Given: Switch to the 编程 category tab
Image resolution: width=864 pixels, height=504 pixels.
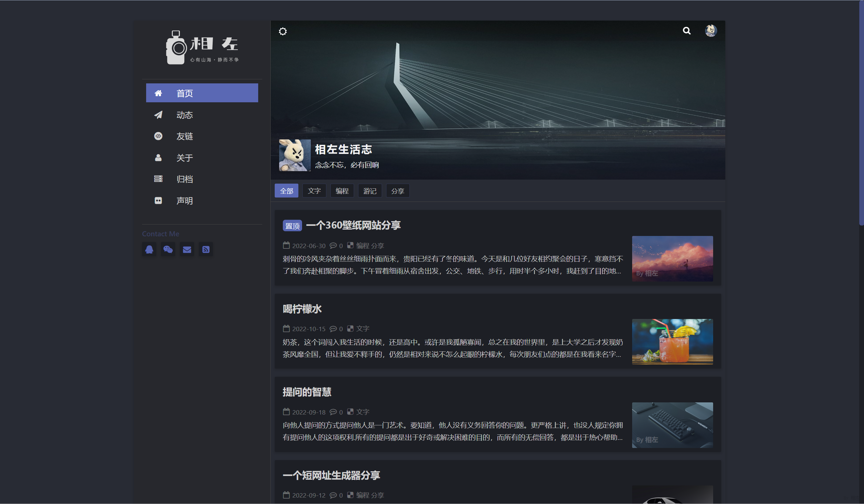Looking at the screenshot, I should [342, 191].
